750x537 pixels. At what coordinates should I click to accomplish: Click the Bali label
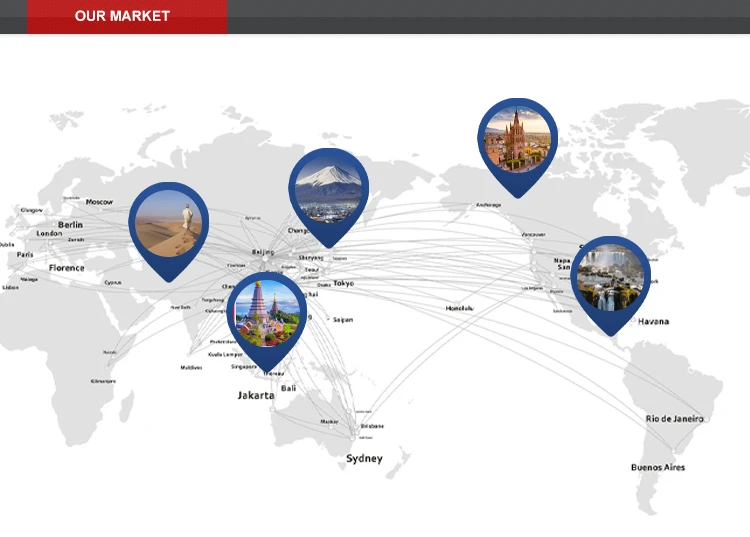pyautogui.click(x=288, y=388)
